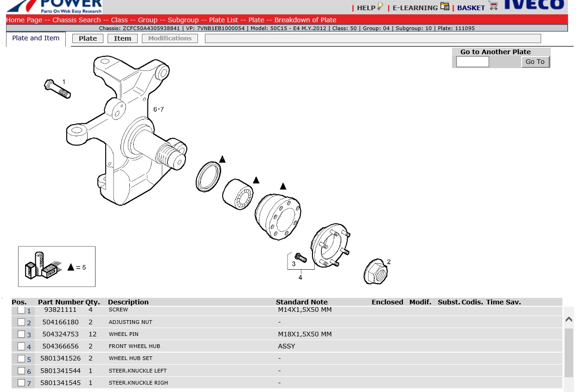The width and height of the screenshot is (587, 392).
Task: Open position link 4
Action: pyautogui.click(x=29, y=347)
